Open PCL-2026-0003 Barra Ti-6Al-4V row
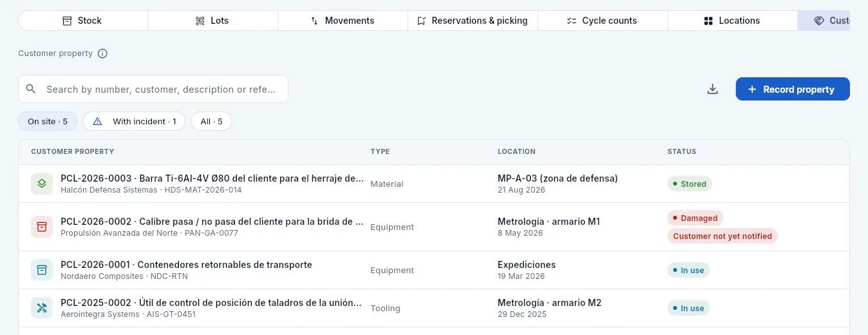 [434, 184]
